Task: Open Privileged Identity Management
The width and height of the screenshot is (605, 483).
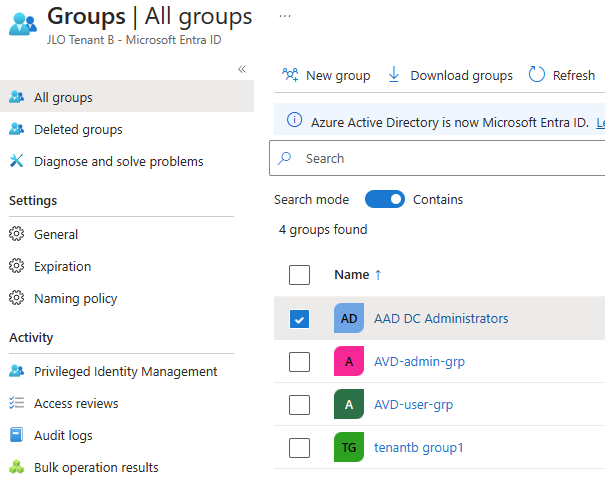Action: click(x=127, y=371)
